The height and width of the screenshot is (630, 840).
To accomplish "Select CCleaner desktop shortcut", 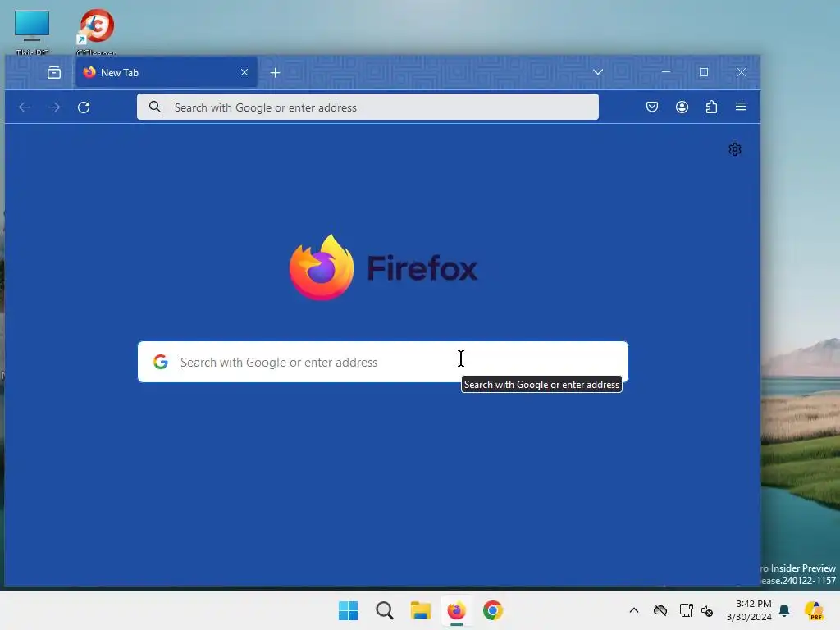I will click(x=97, y=31).
